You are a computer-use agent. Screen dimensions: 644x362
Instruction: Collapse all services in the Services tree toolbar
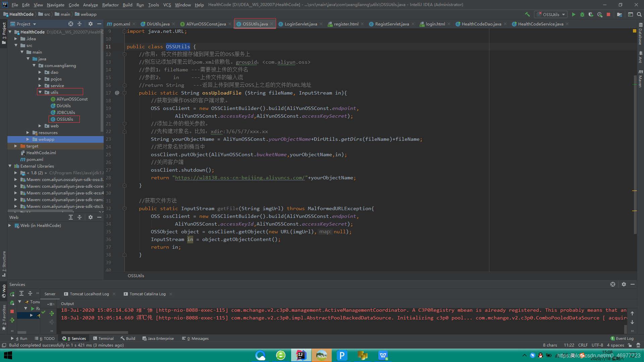tap(30, 293)
